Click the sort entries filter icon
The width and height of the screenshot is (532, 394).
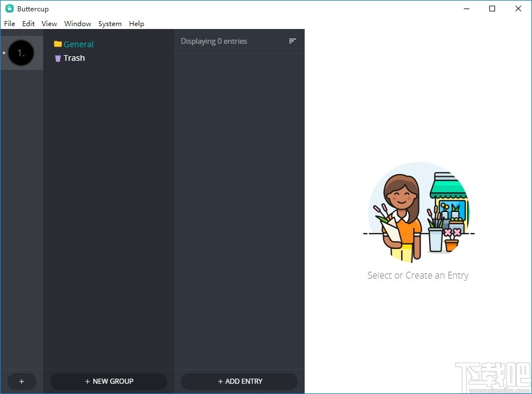(x=293, y=41)
